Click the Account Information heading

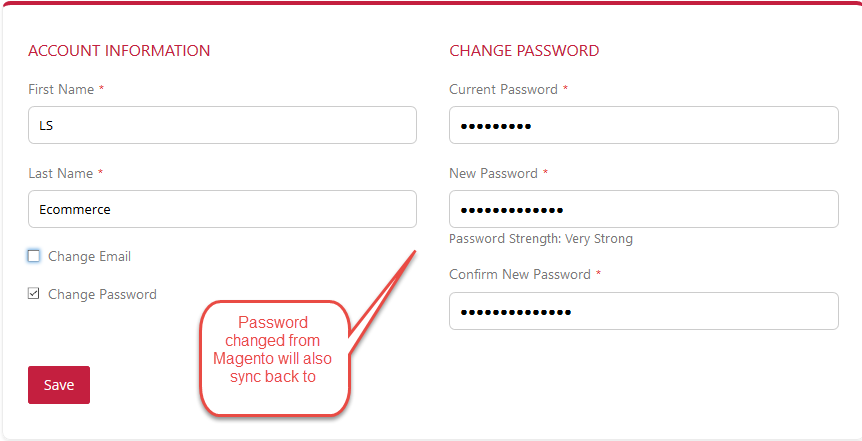click(119, 51)
